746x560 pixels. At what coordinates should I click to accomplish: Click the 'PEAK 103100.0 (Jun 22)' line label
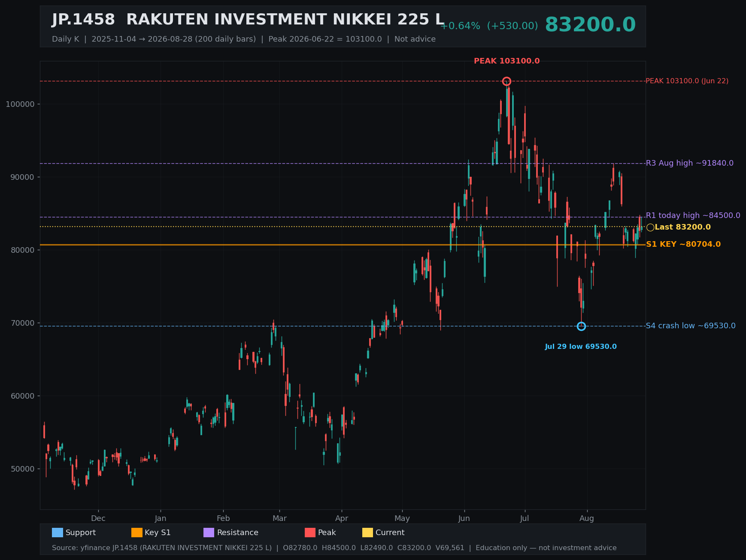click(687, 81)
